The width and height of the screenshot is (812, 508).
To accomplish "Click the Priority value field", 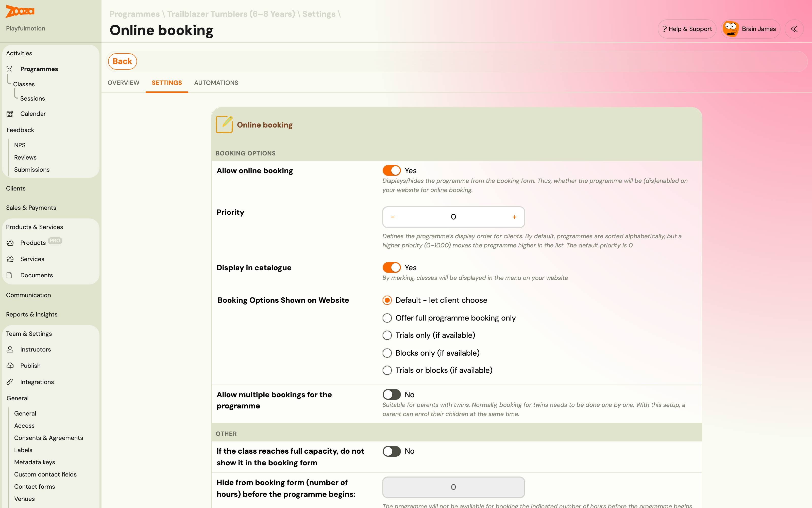I will (453, 217).
